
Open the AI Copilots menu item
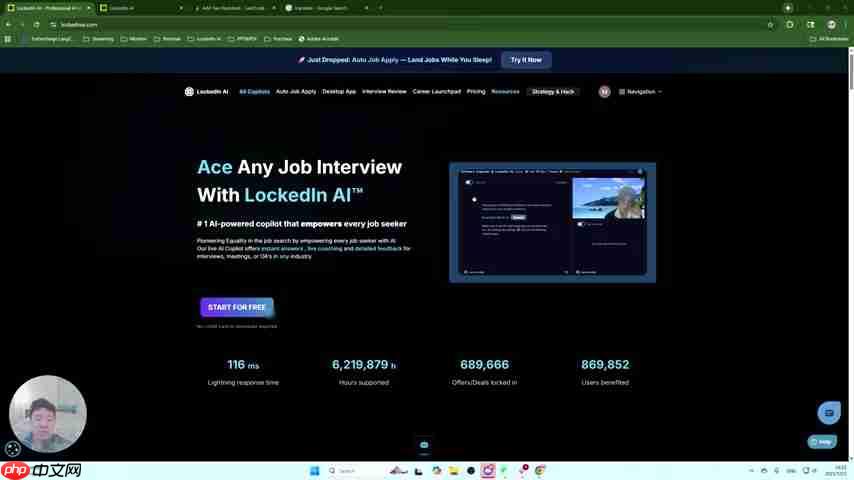(254, 92)
